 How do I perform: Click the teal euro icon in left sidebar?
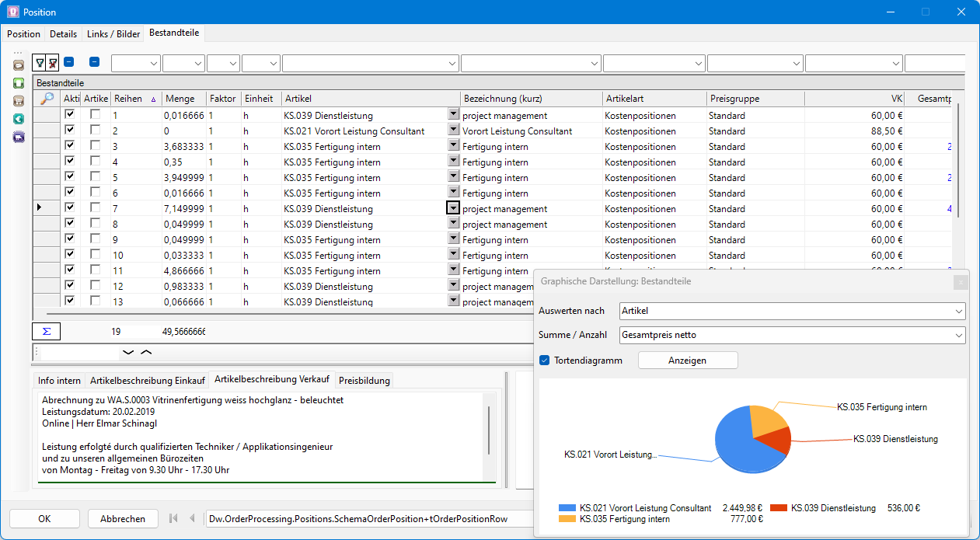pos(19,119)
